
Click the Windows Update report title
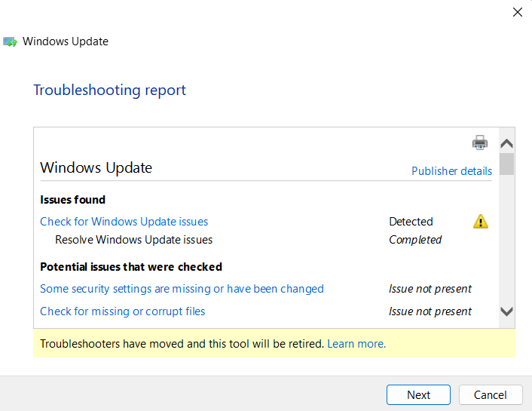click(96, 167)
